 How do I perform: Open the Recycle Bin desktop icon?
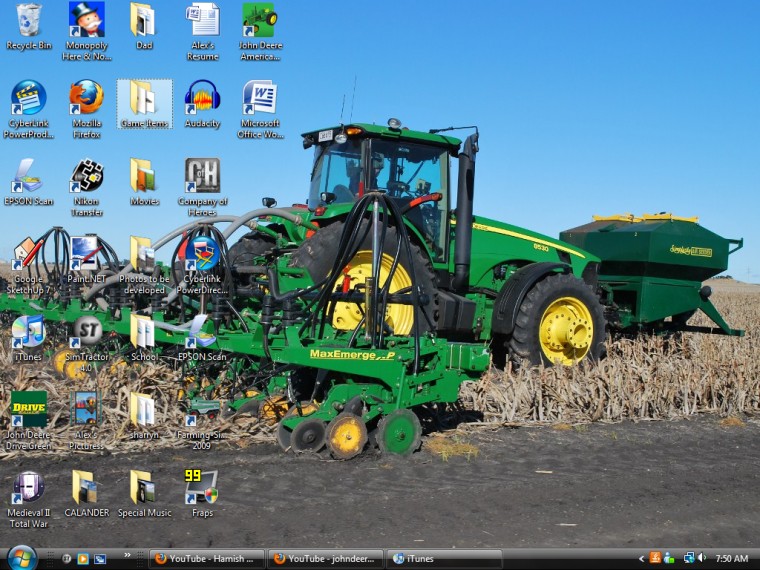tap(28, 27)
